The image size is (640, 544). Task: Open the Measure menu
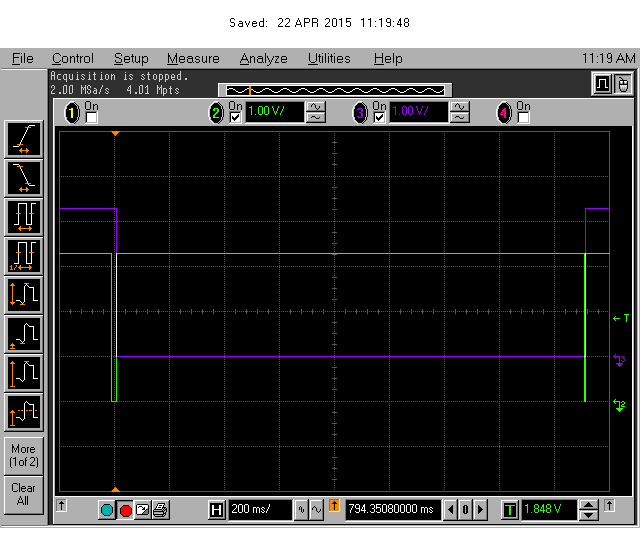pyautogui.click(x=193, y=59)
